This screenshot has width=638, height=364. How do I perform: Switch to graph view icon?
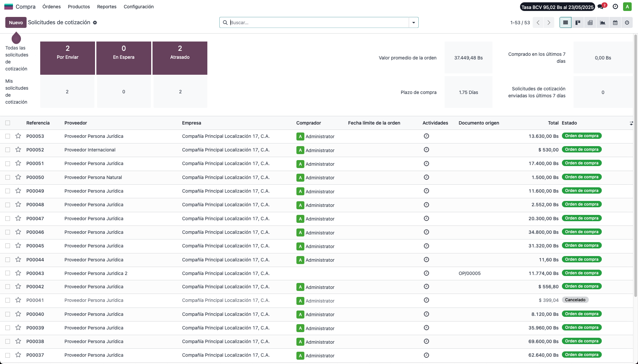click(x=602, y=23)
